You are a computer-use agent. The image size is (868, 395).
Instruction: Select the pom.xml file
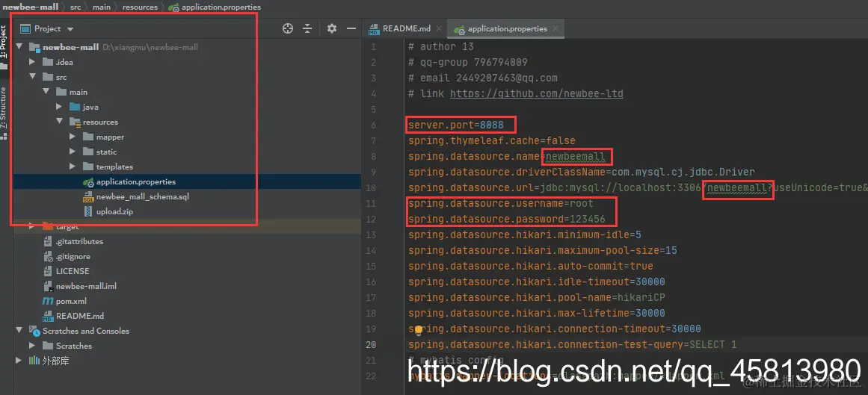(72, 301)
